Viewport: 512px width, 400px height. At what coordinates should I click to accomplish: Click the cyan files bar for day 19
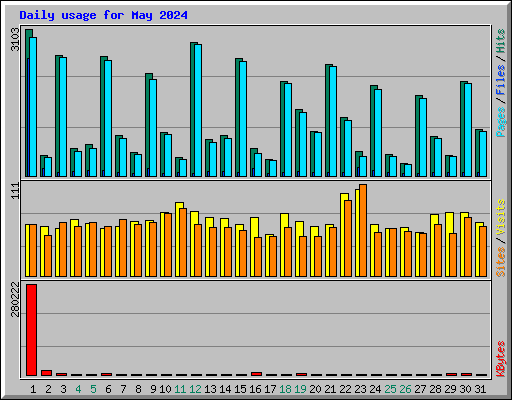(303, 144)
